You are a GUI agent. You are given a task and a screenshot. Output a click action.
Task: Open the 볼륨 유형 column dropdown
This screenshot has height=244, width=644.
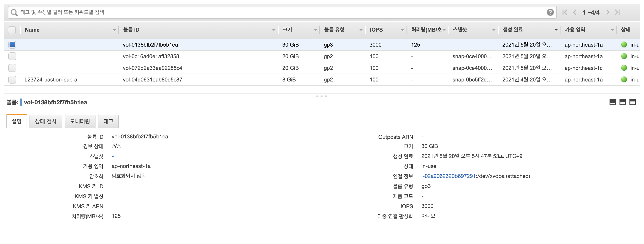coord(361,30)
